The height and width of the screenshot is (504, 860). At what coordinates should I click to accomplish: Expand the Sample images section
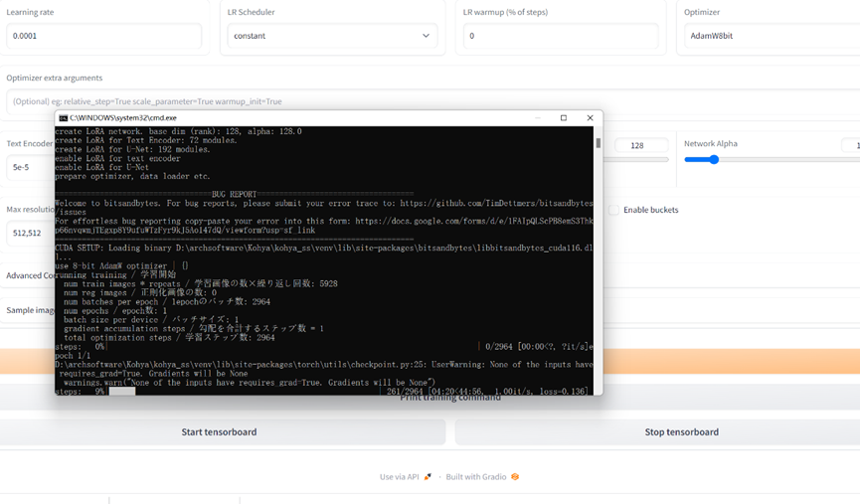click(x=30, y=310)
